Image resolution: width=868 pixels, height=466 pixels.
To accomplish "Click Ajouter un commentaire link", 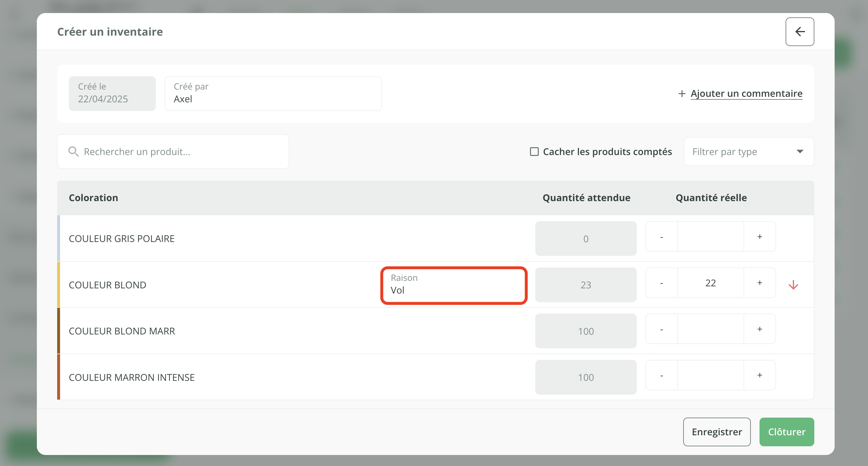I will coord(746,94).
